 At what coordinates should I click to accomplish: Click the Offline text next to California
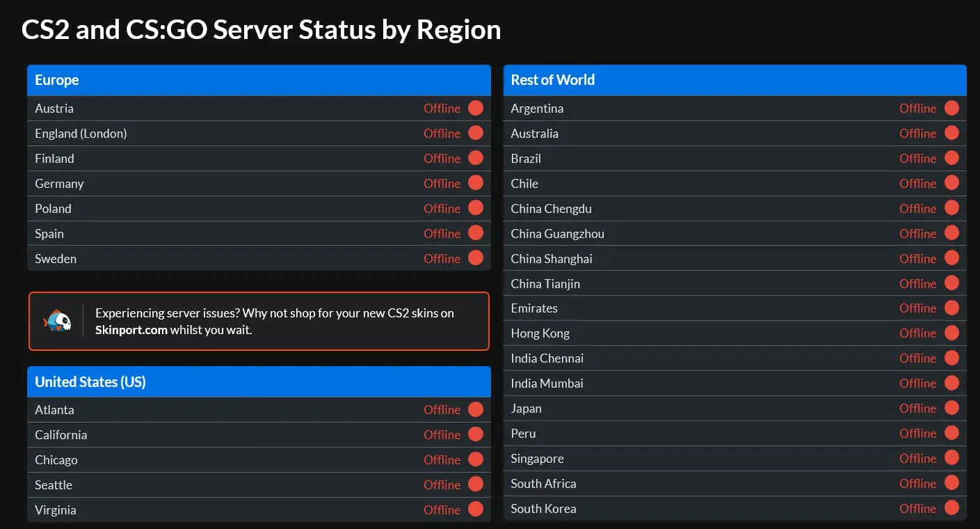point(442,434)
